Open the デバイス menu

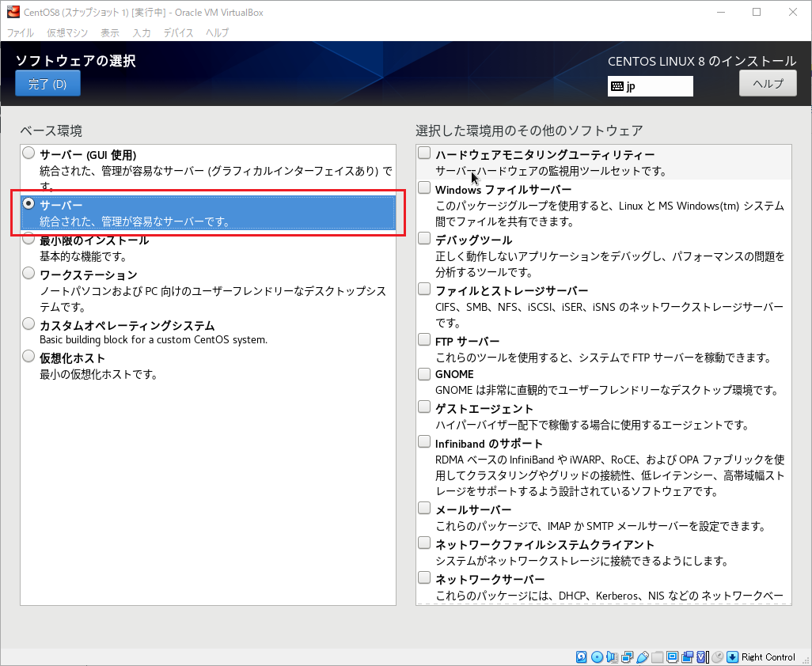(x=179, y=32)
